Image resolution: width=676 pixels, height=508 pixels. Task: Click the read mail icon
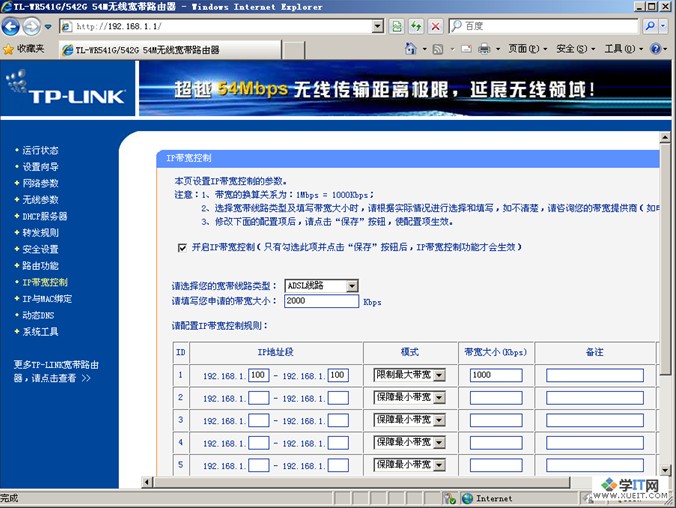pyautogui.click(x=466, y=49)
